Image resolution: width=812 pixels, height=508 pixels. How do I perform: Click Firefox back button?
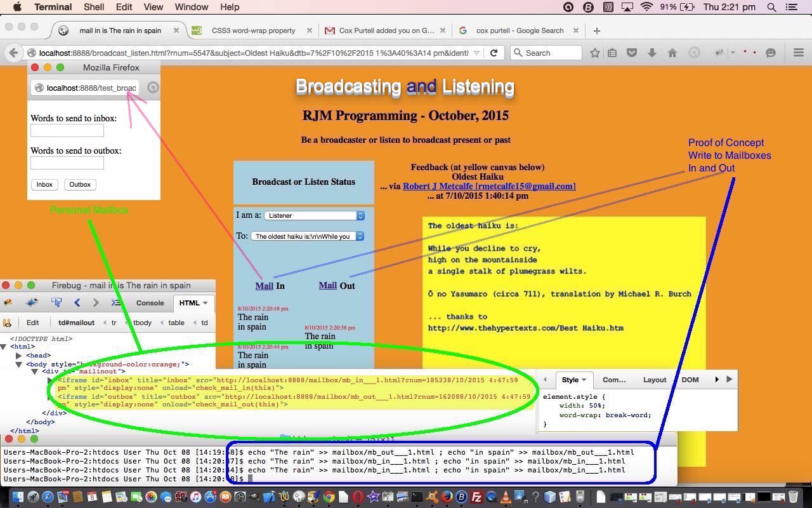pyautogui.click(x=13, y=53)
